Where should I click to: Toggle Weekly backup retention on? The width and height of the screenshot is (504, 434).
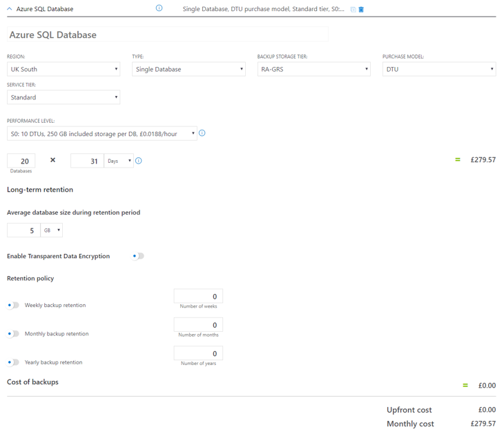tap(13, 305)
